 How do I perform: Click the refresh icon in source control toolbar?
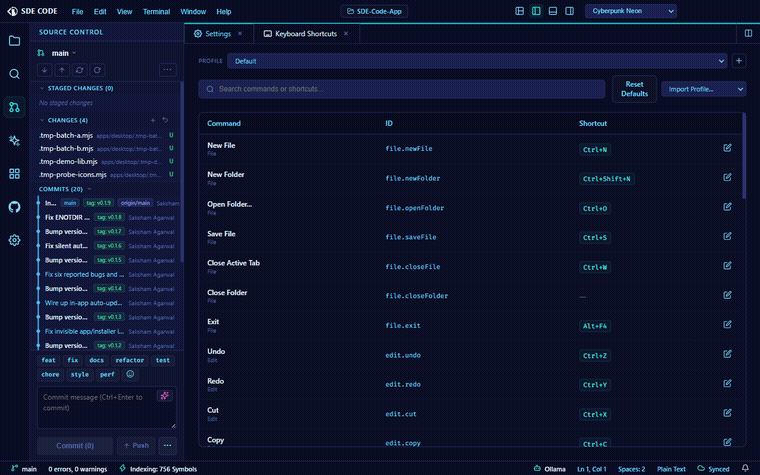(x=97, y=70)
